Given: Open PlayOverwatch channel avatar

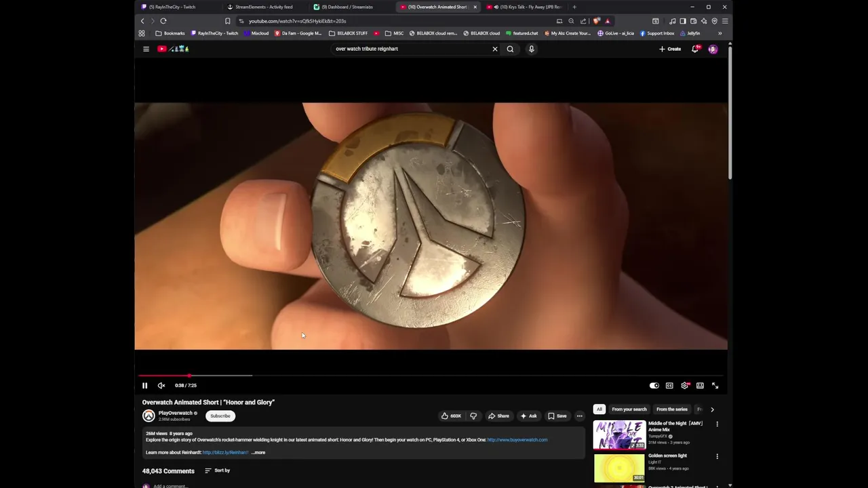Looking at the screenshot, I should [149, 416].
